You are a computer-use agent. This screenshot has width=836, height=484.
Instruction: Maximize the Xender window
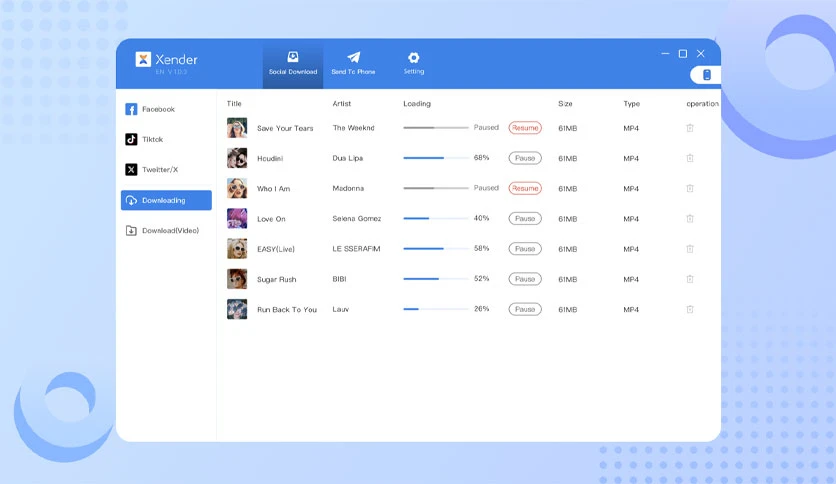(682, 53)
